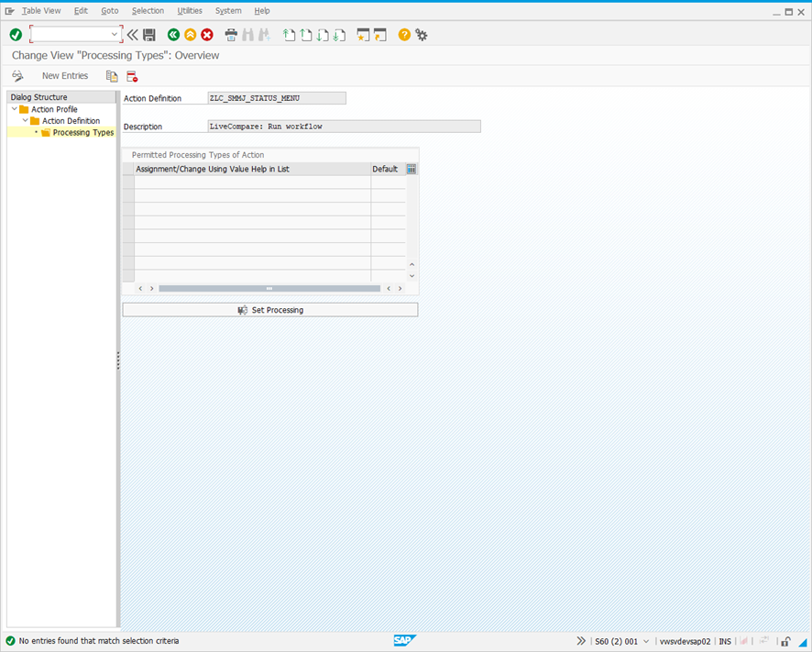
Task: Click the New Entries button
Action: point(65,76)
